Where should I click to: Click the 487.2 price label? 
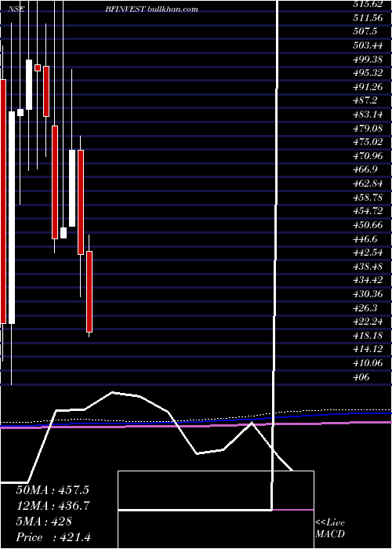(x=365, y=100)
